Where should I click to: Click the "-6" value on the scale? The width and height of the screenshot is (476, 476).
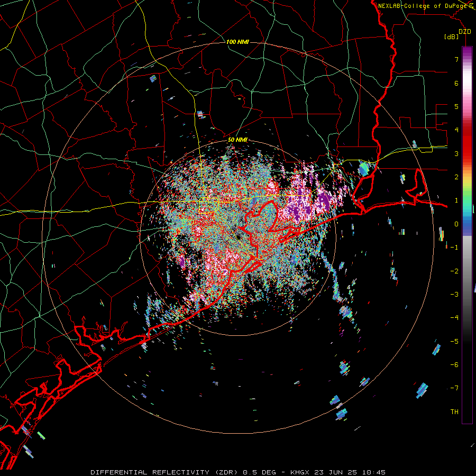454,365
